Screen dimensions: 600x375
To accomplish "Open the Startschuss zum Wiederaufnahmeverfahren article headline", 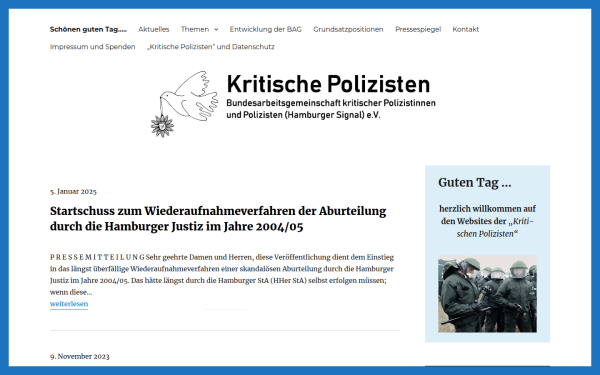I will coord(218,218).
